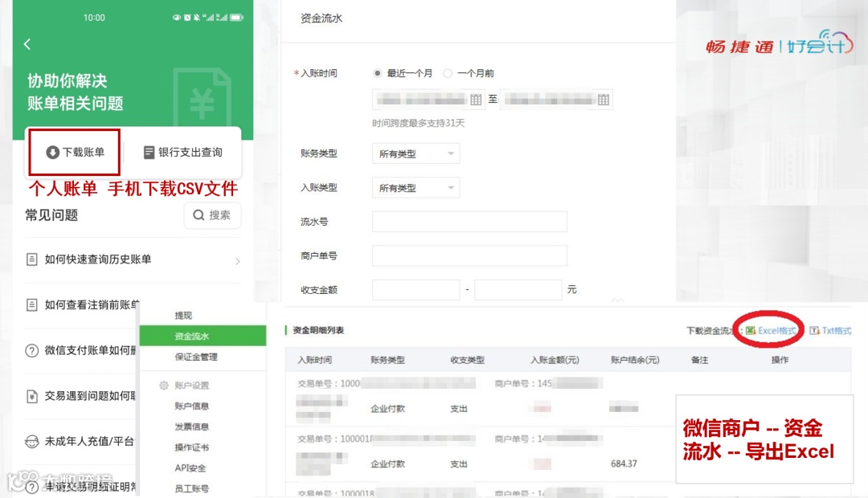Viewport: 868px width, 498px height.
Task: Tap the chevron on the 如何快速查询历史账单 row
Action: click(237, 261)
